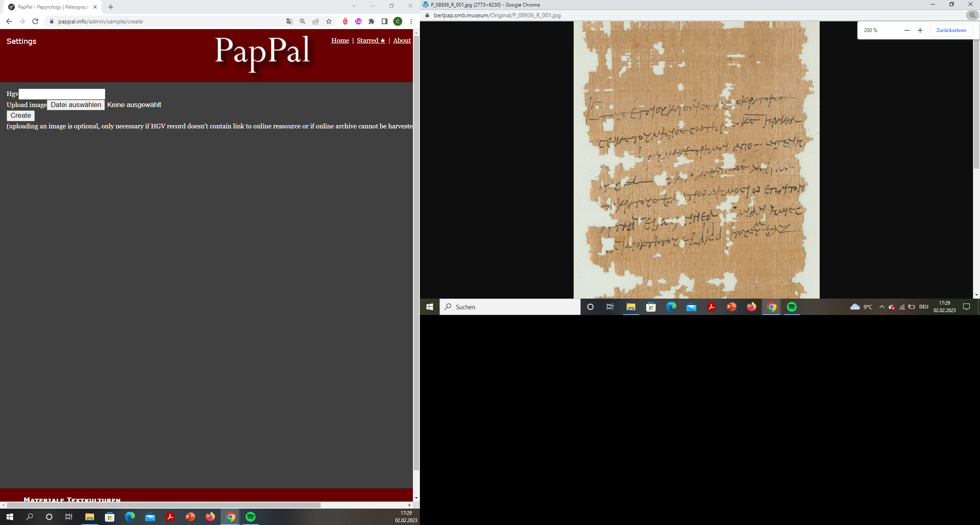
Task: Increase zoom with the plus button
Action: click(920, 30)
